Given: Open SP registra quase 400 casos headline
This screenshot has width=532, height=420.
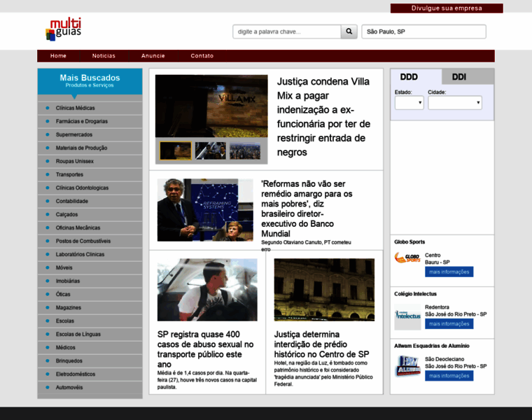Looking at the screenshot, I should coord(205,349).
